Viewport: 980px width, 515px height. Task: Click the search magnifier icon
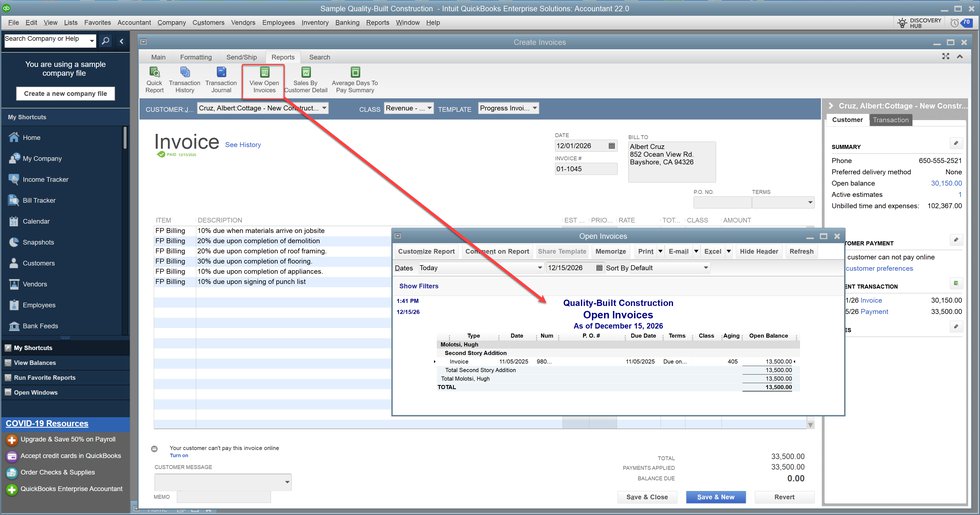106,41
